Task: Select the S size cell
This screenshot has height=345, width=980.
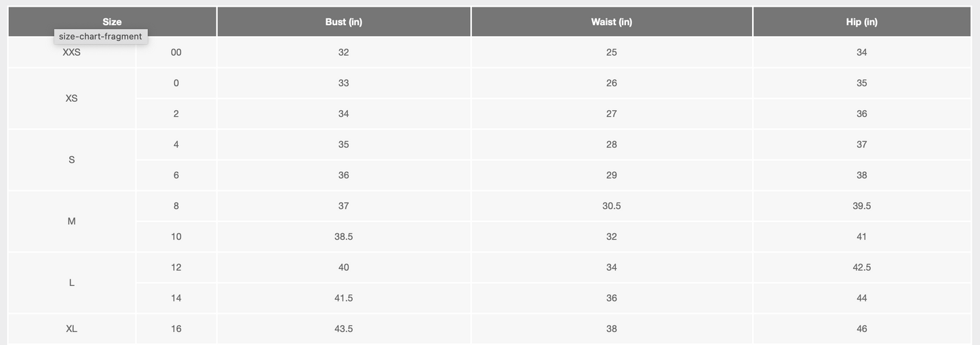Action: pyautogui.click(x=72, y=160)
